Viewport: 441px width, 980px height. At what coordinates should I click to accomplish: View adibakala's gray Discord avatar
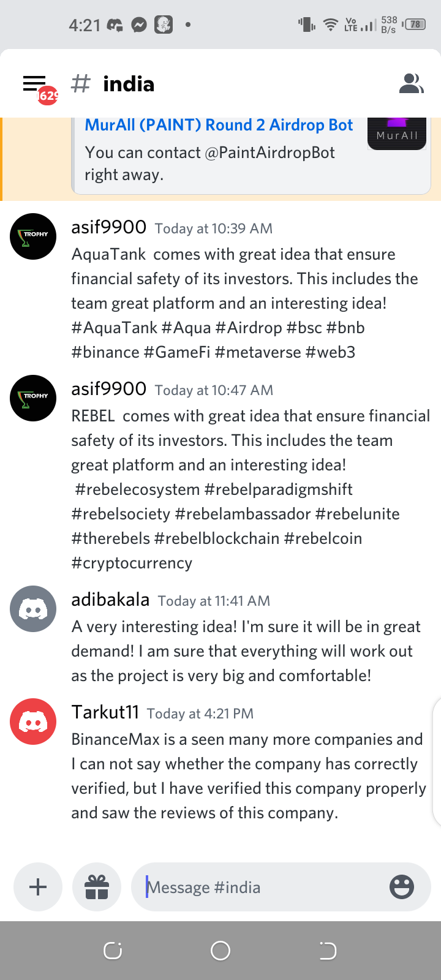point(33,609)
